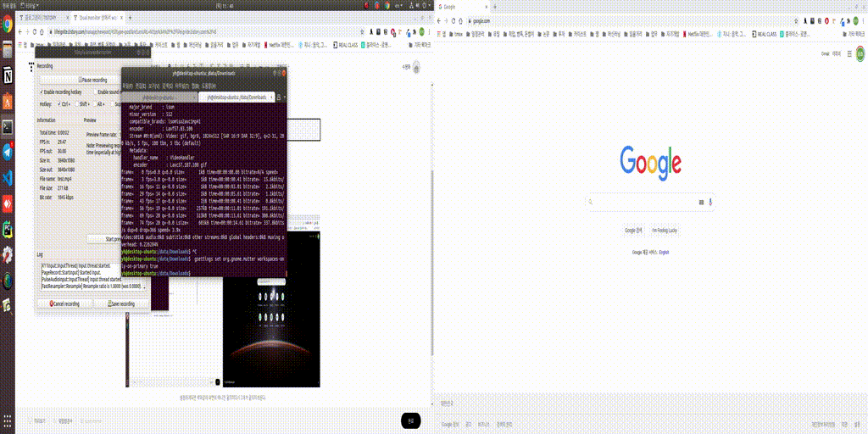Viewport: 868px width, 434px height.
Task: Open the Google account avatar
Action: coord(860,53)
